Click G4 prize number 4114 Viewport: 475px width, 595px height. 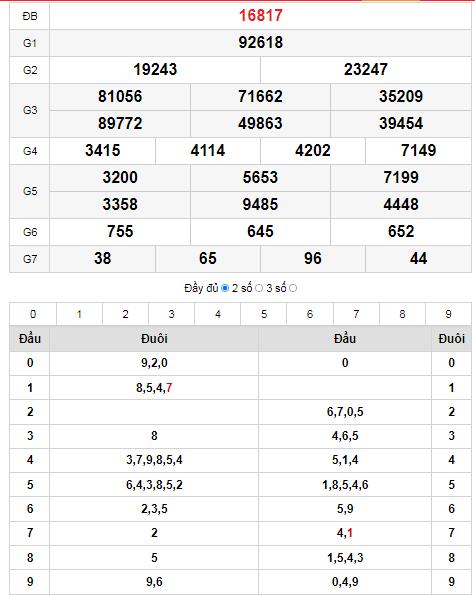pos(208,151)
